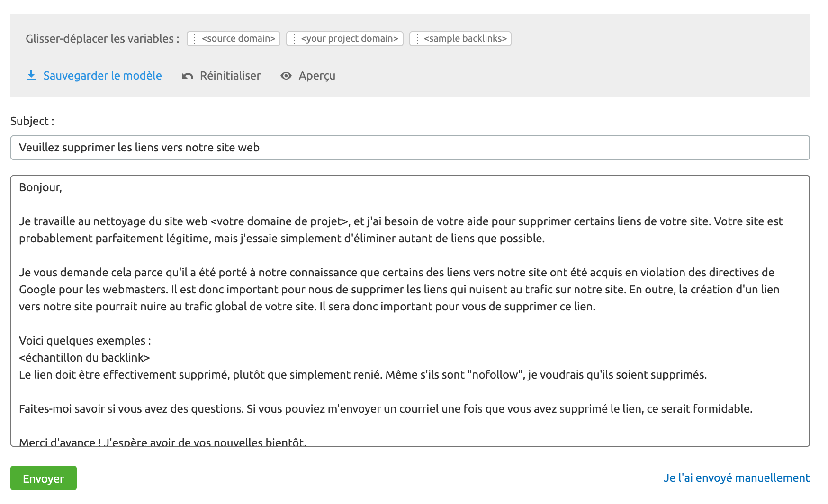Click the drag handle on the <source domain> chip

point(194,39)
